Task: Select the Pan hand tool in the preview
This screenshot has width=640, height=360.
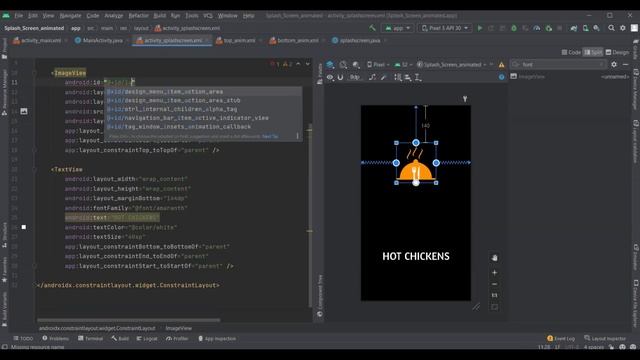Action: (x=495, y=258)
